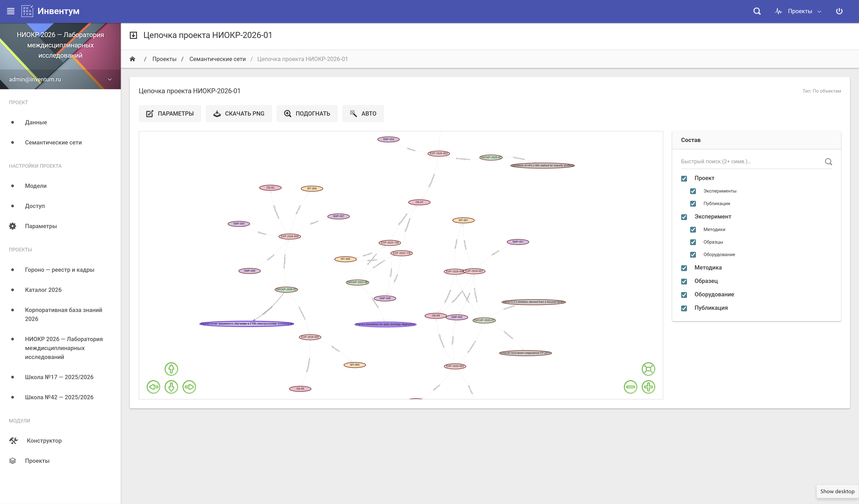Zoom out the graph

pos(630,387)
